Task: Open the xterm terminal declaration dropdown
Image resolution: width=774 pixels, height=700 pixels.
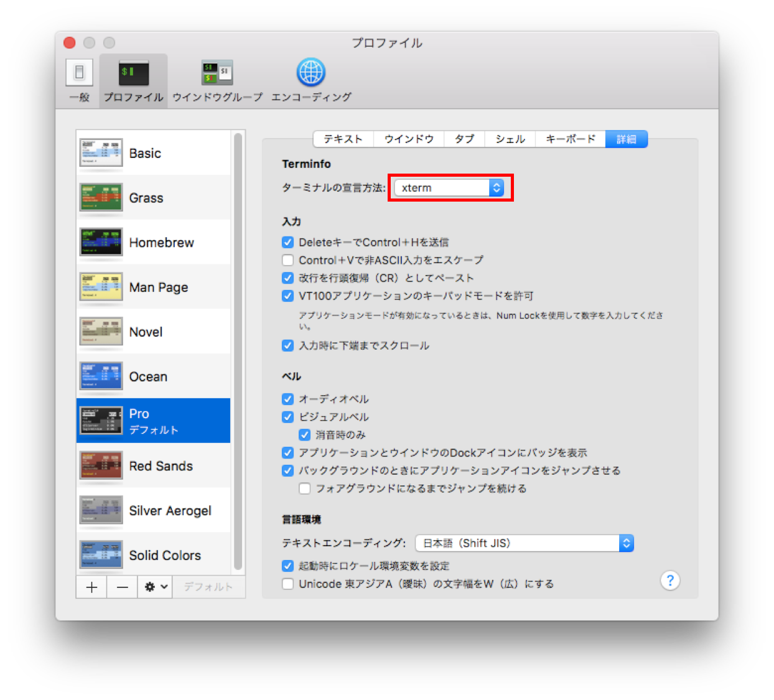Action: point(449,188)
